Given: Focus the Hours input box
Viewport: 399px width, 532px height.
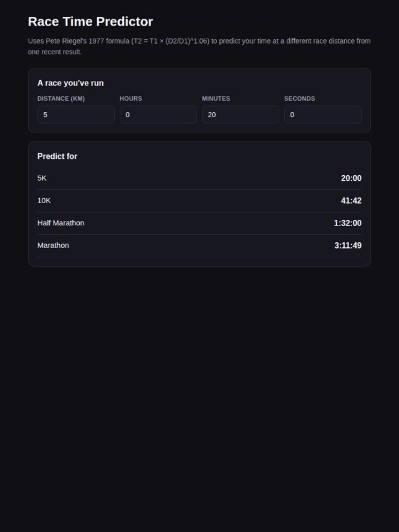Looking at the screenshot, I should [158, 115].
